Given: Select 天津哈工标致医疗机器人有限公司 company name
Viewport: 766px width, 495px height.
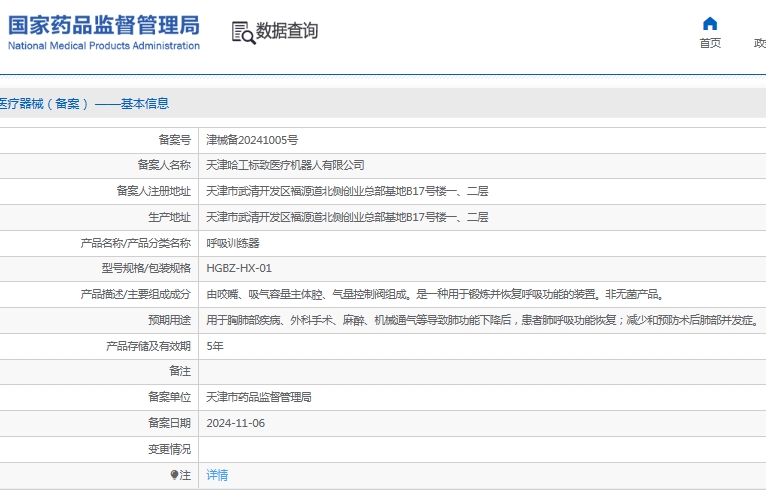Looking at the screenshot, I should click(285, 165).
